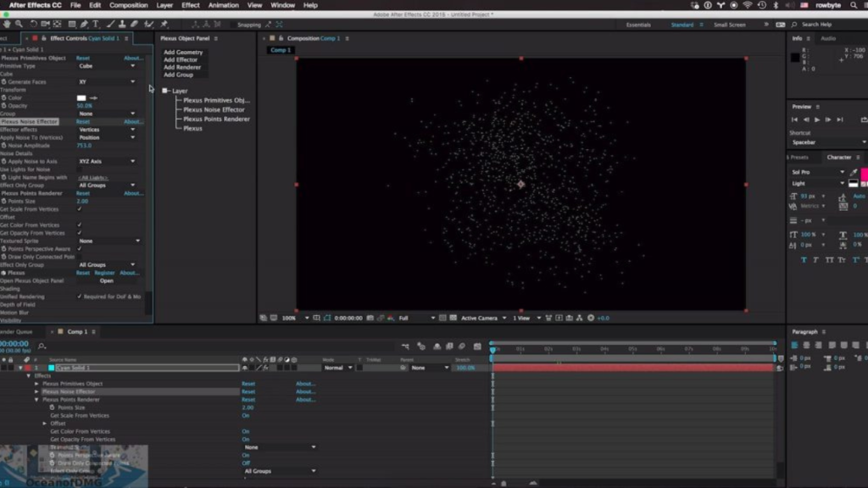868x488 pixels.
Task: Toggle Get Scale From Vertices checkbox
Action: coord(80,209)
